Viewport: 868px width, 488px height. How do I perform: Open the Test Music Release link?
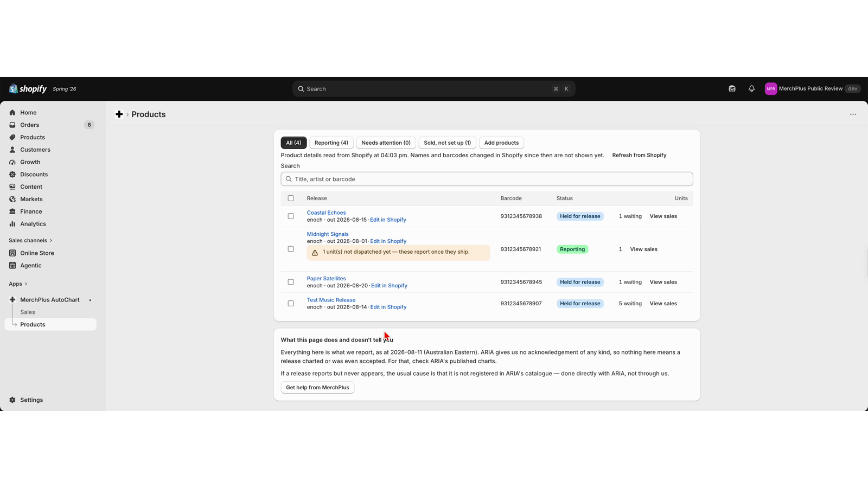point(331,300)
